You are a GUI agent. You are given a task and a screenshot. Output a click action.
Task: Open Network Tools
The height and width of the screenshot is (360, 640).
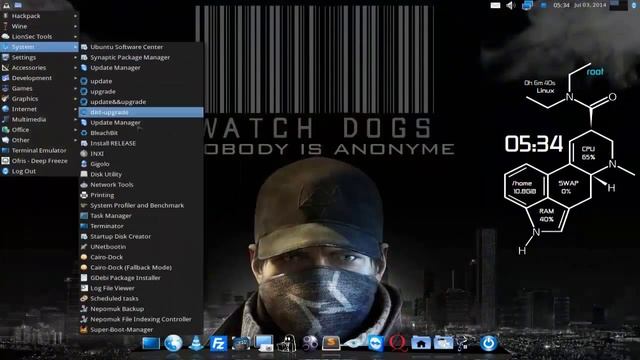tap(141, 185)
